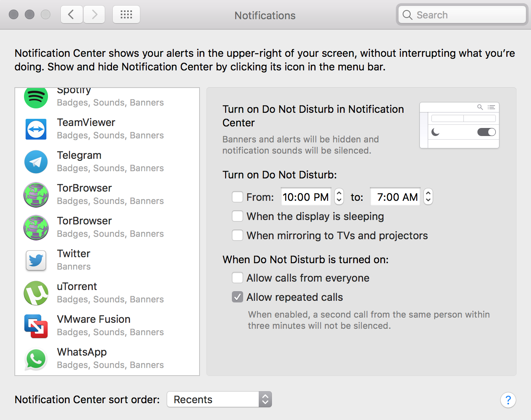Select the first TorBrowser globe icon
Image resolution: width=531 pixels, height=420 pixels.
point(36,195)
